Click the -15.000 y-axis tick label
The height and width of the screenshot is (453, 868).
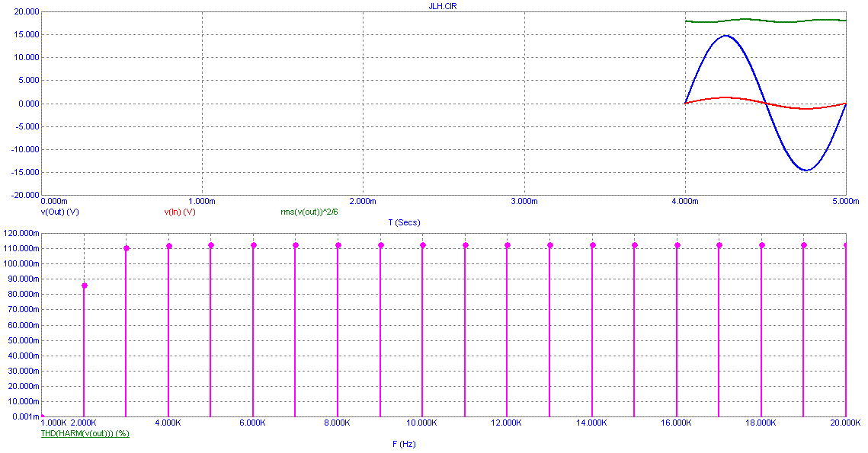[x=27, y=172]
